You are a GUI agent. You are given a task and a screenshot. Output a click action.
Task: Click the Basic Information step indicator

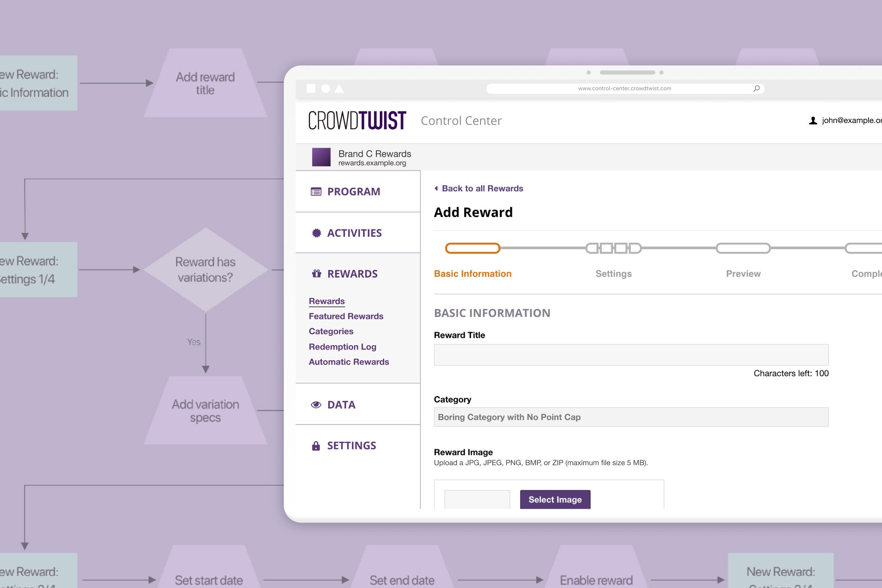pos(472,248)
